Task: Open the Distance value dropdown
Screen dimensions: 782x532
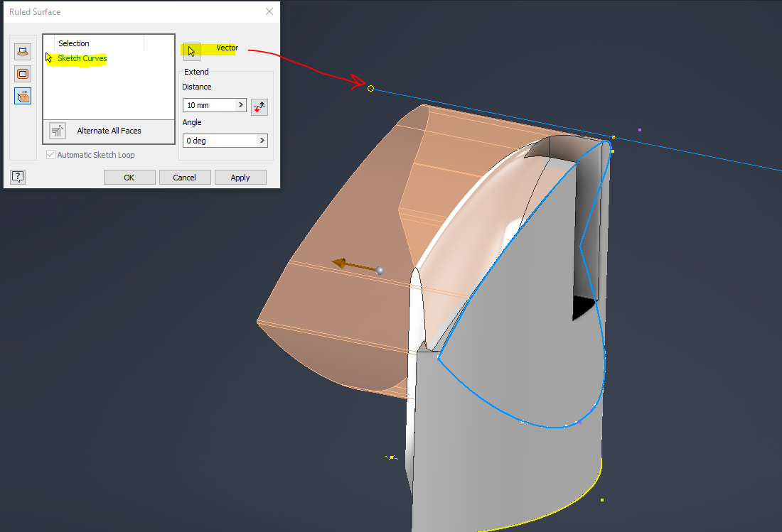Action: click(x=240, y=104)
